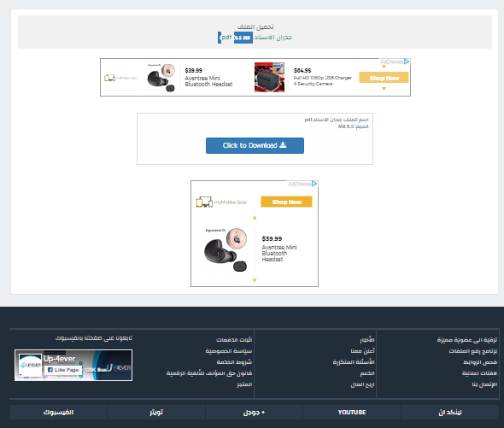Click the الحجم 6.5 MB size line

tap(354, 126)
